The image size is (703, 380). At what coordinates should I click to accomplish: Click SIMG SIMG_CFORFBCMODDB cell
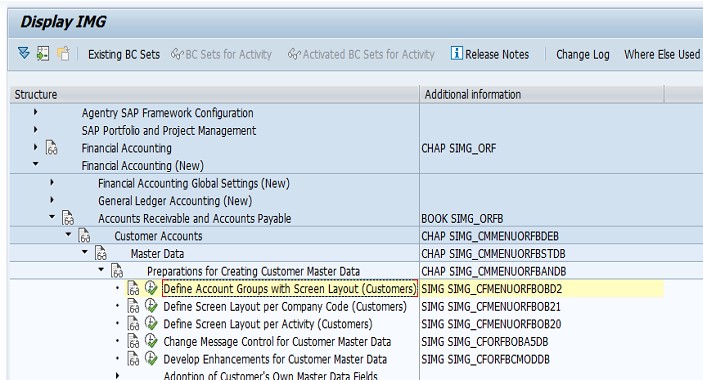pos(485,359)
